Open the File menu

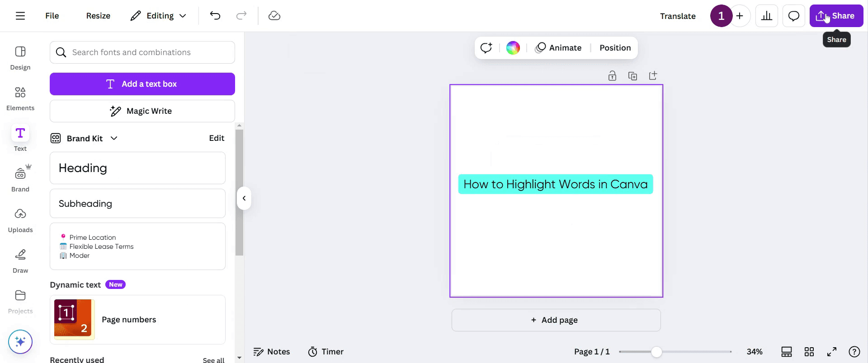[52, 16]
